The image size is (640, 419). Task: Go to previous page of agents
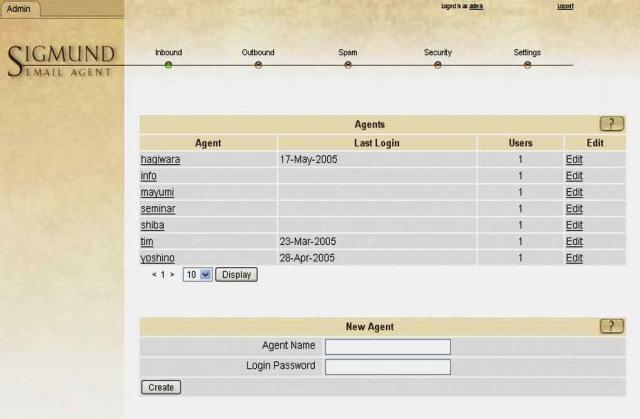(154, 275)
